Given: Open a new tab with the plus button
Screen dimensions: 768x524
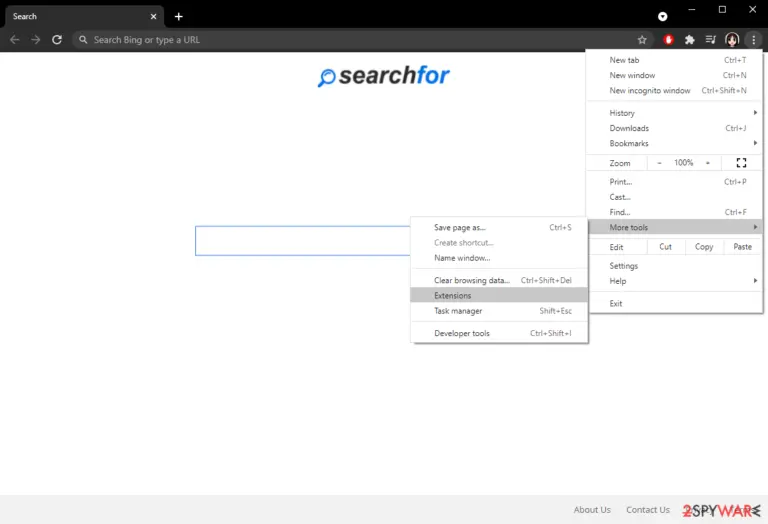Looking at the screenshot, I should pos(179,17).
